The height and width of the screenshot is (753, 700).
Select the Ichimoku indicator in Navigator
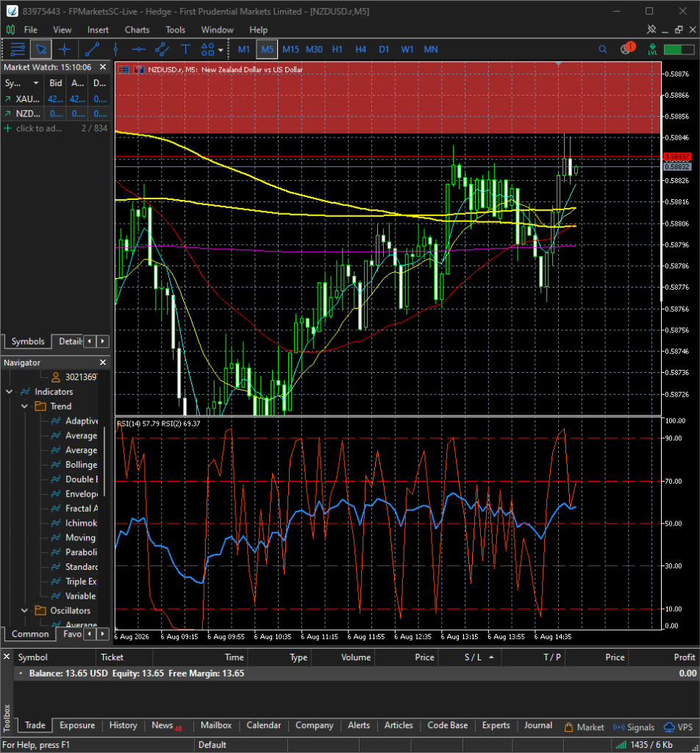74,523
